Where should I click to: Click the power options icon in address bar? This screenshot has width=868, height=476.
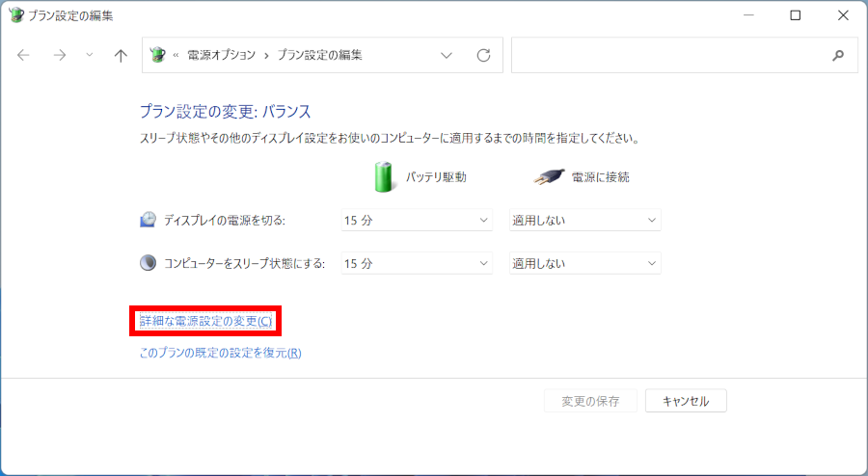(158, 54)
